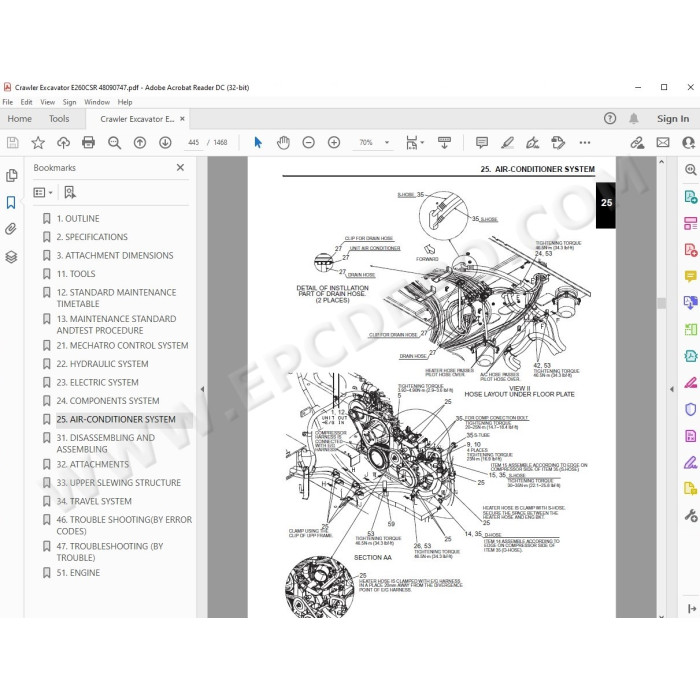Click the document vertical scrollbar thumb
700x700 pixels.
coord(662,303)
